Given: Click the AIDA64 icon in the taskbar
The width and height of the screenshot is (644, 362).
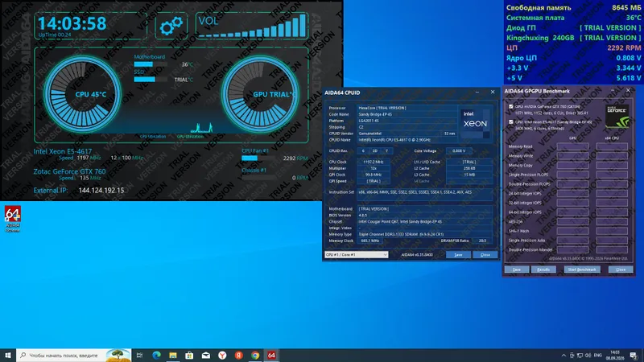Looking at the screenshot, I should coord(271,355).
